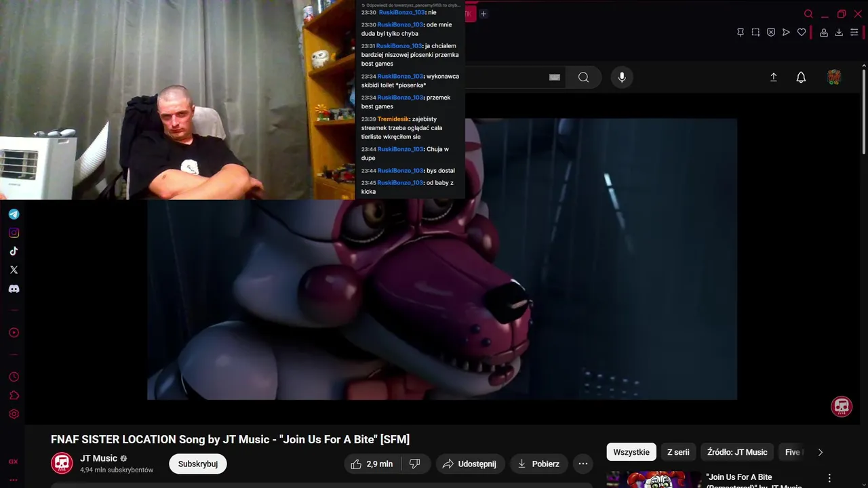
Task: Click the Pobierz download button
Action: pyautogui.click(x=538, y=464)
